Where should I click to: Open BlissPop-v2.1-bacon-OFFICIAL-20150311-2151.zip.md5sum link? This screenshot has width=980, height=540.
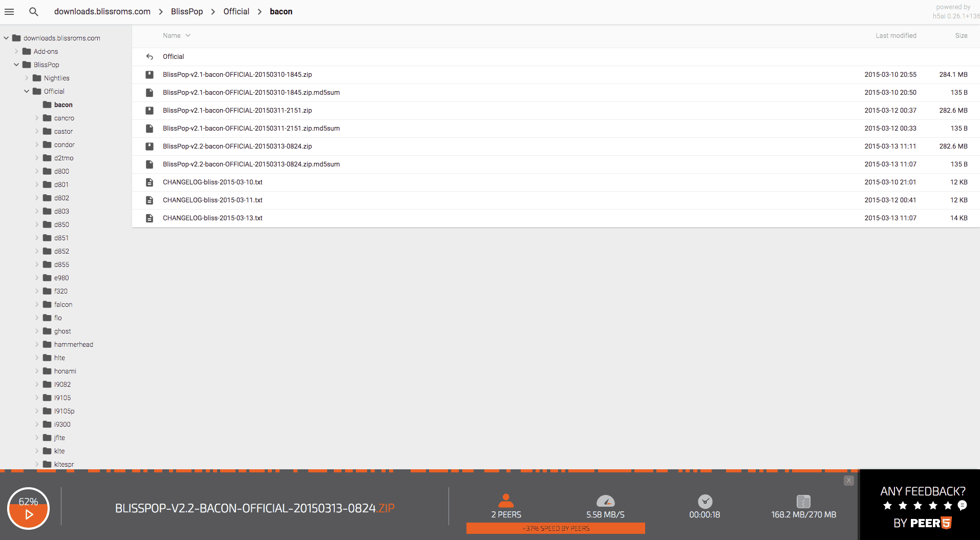(x=251, y=128)
